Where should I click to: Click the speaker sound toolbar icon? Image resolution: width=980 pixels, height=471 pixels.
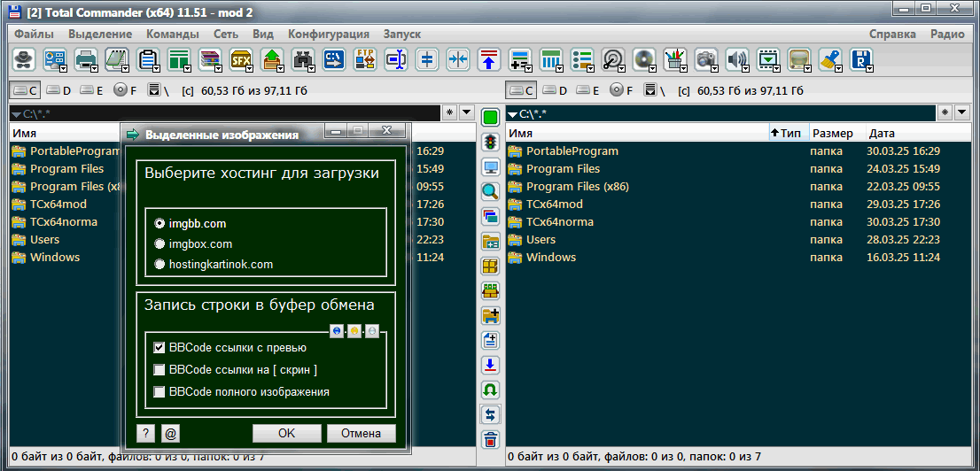pos(737,59)
